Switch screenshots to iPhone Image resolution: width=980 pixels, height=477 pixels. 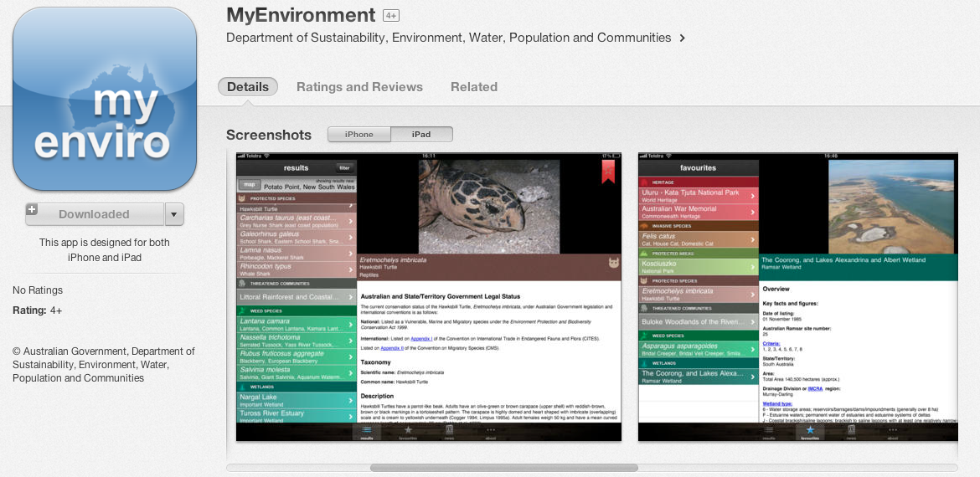click(x=359, y=134)
